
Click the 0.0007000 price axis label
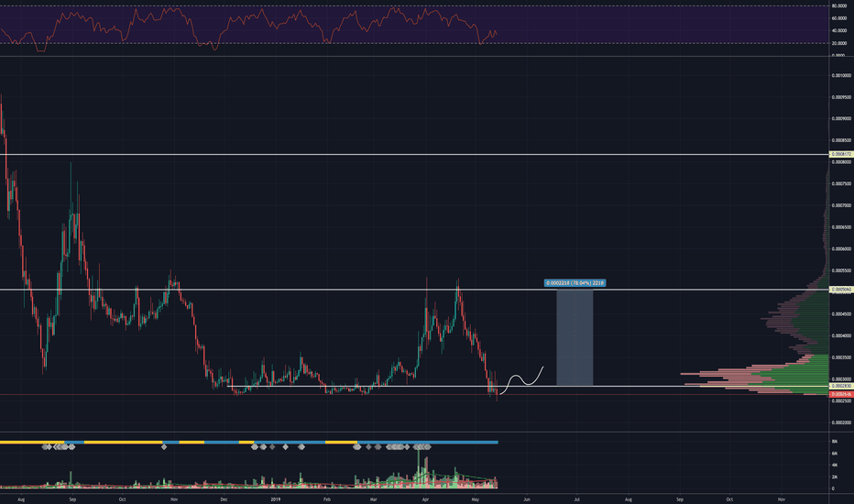842,206
